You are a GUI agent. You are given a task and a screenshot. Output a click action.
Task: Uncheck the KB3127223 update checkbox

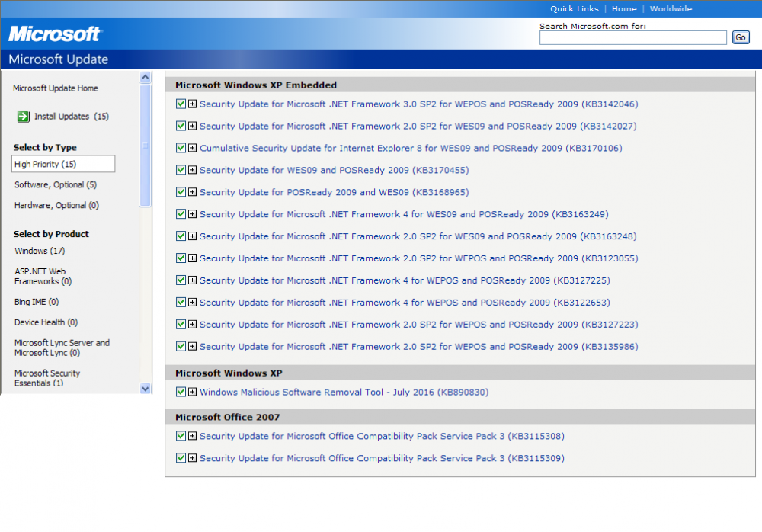coord(181,325)
